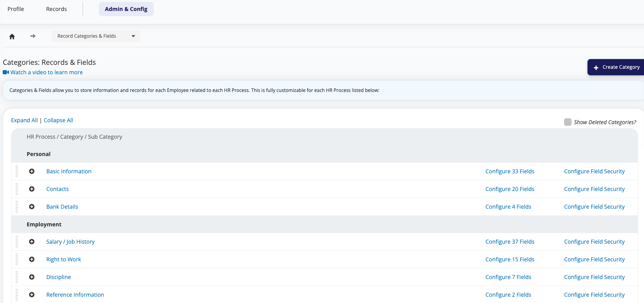This screenshot has width=644, height=303.
Task: Expand the Basic Information category
Action: pyautogui.click(x=32, y=171)
